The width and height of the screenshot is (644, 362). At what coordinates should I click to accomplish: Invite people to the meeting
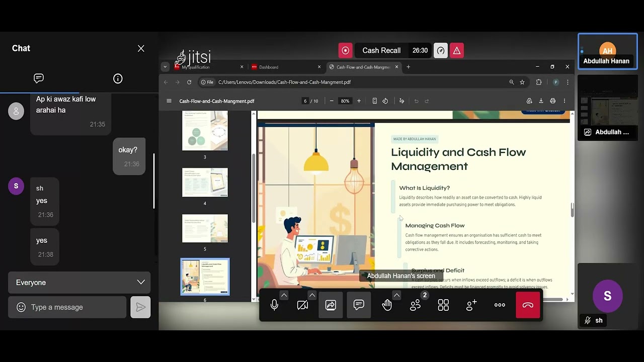click(471, 305)
